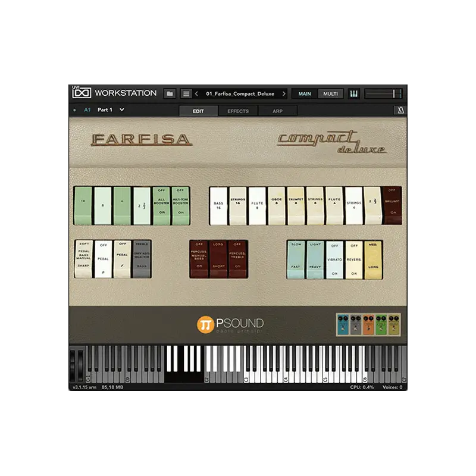Click the orange effect pedal
The image size is (476, 476).
pos(368,325)
